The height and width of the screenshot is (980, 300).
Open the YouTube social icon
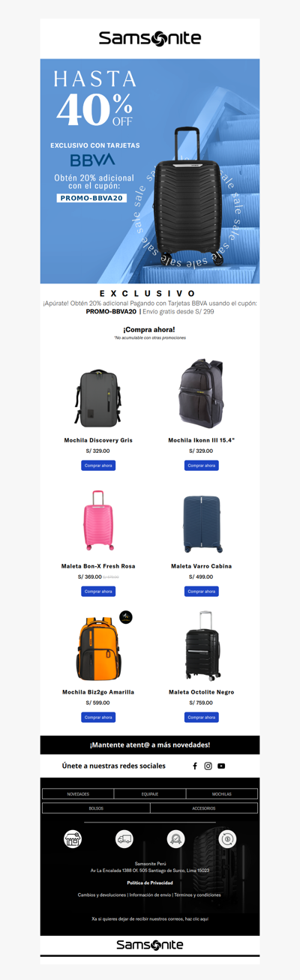221,766
